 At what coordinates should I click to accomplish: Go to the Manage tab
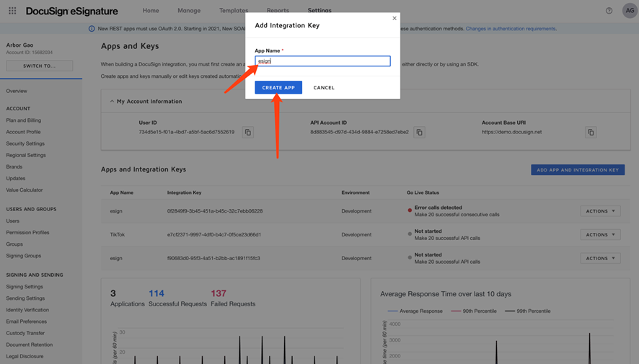pyautogui.click(x=189, y=11)
